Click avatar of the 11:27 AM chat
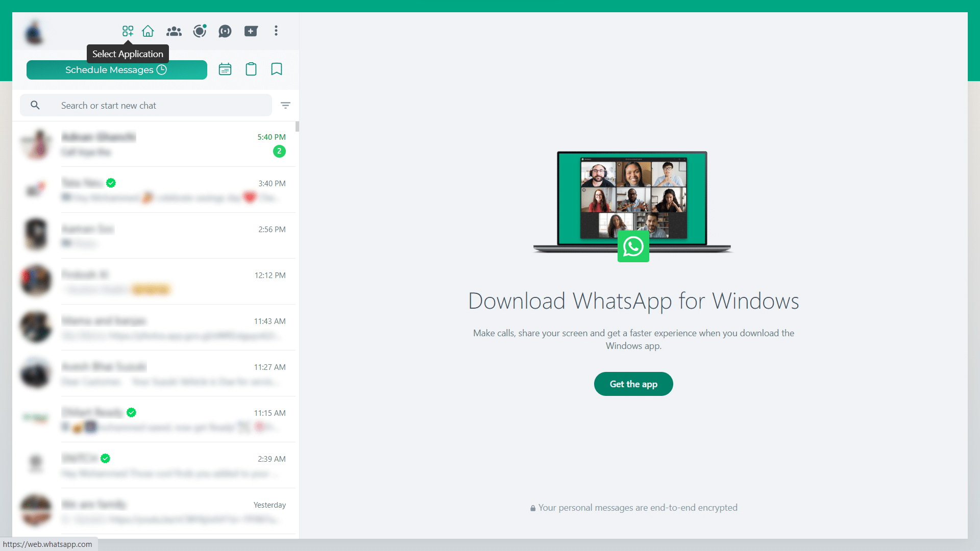The height and width of the screenshot is (551, 980). tap(36, 372)
